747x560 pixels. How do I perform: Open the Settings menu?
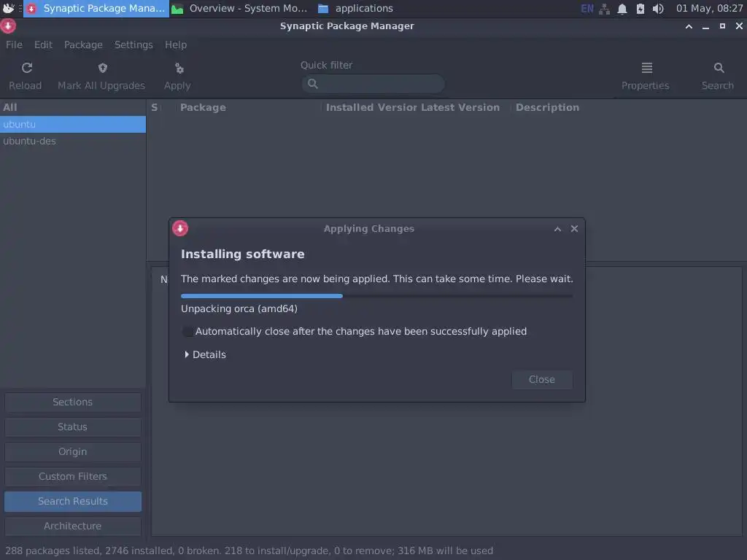[x=133, y=44]
